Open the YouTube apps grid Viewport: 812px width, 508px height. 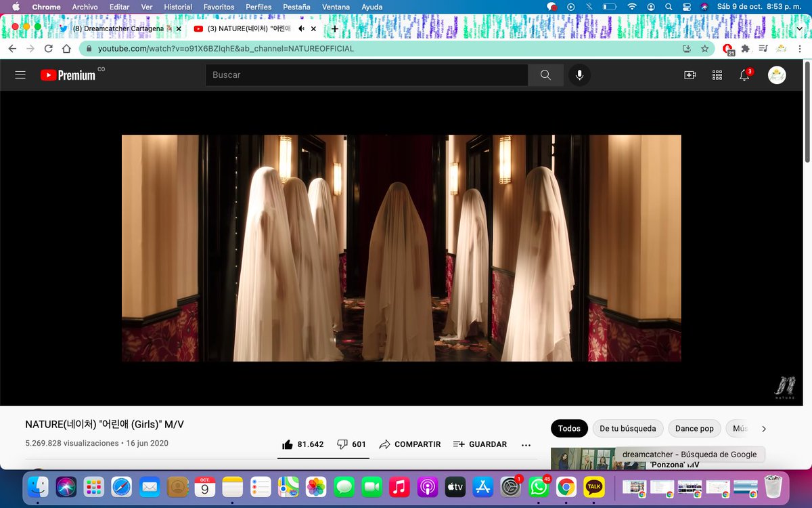(x=717, y=75)
